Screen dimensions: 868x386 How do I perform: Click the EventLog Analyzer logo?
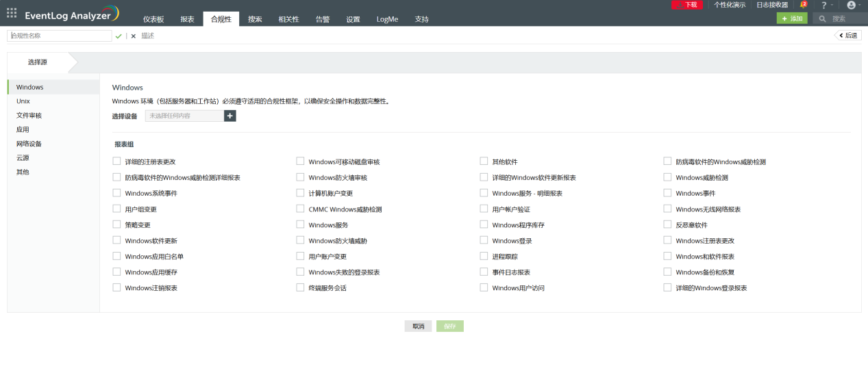(71, 14)
